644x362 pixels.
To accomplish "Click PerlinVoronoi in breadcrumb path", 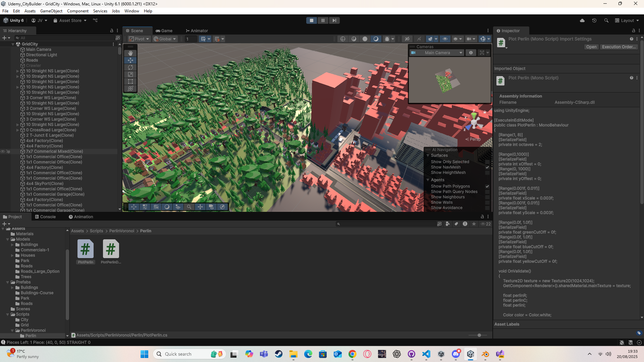I will pos(122,231).
